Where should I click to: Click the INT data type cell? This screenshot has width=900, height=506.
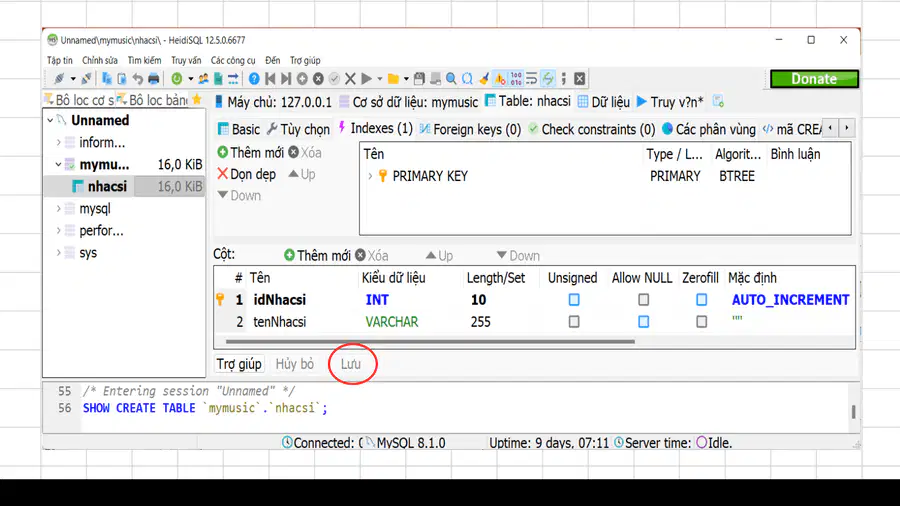point(377,299)
